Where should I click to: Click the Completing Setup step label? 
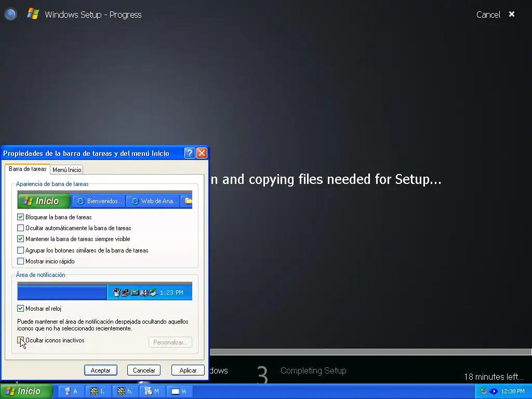[x=313, y=370]
